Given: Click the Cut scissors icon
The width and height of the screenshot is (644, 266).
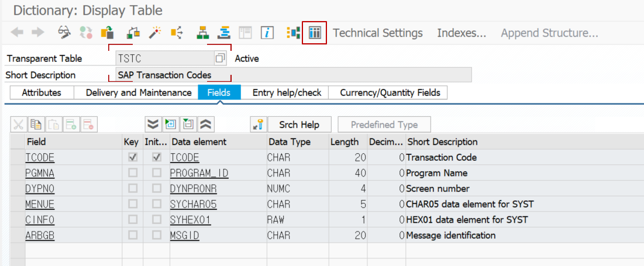Looking at the screenshot, I should coord(18,125).
